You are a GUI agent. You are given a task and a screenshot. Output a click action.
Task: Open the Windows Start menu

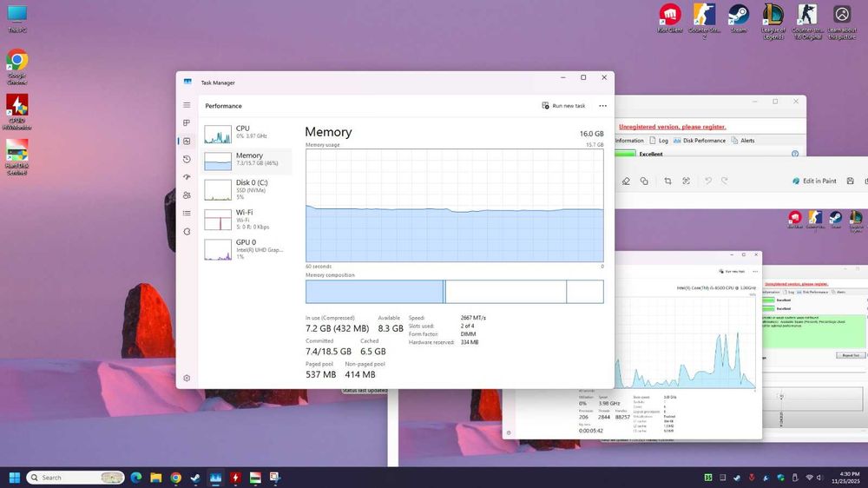[x=15, y=478]
